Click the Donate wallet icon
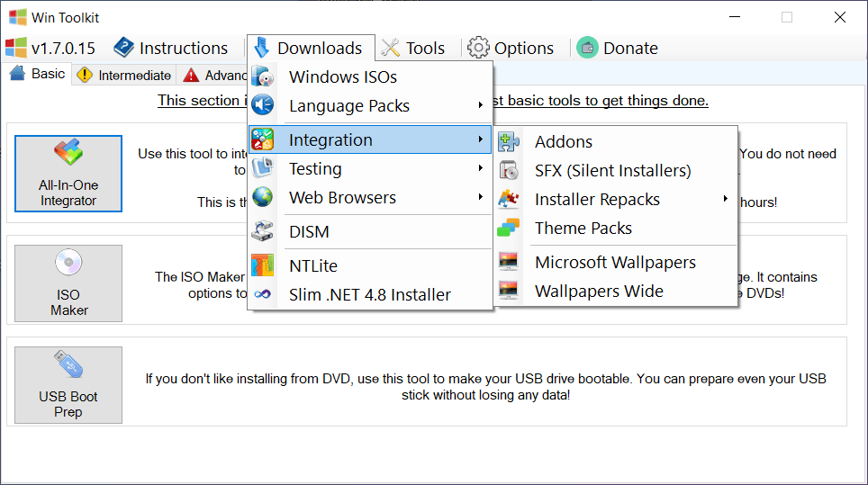Screen dimensions: 868x485 587,48
